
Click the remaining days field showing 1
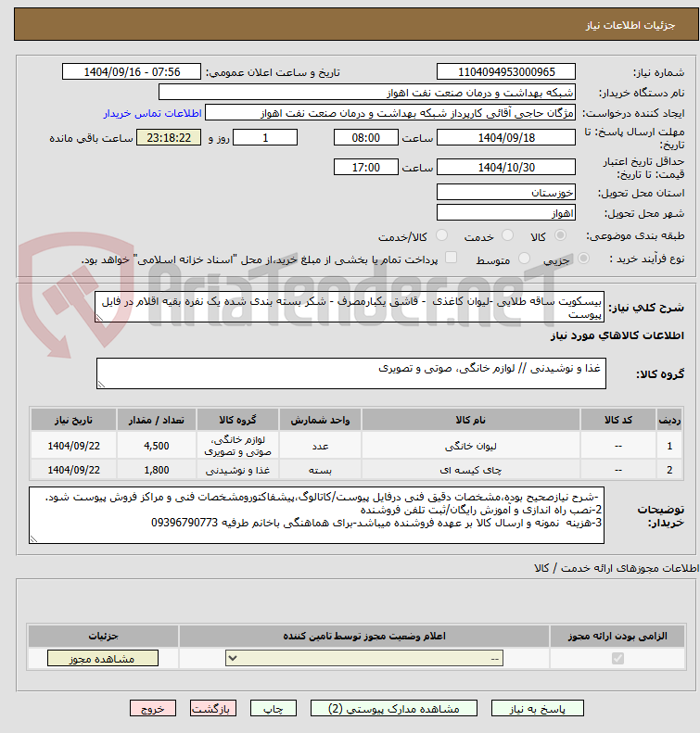265,138
